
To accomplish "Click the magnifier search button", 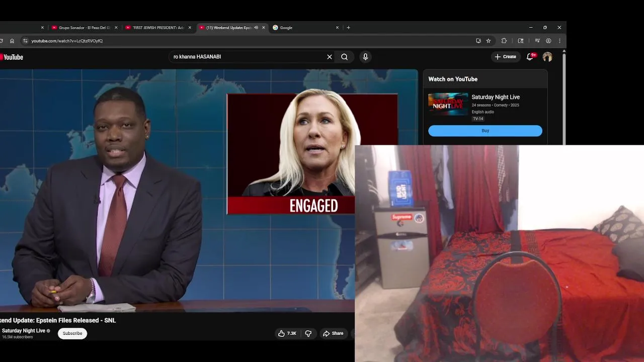I will tap(344, 57).
